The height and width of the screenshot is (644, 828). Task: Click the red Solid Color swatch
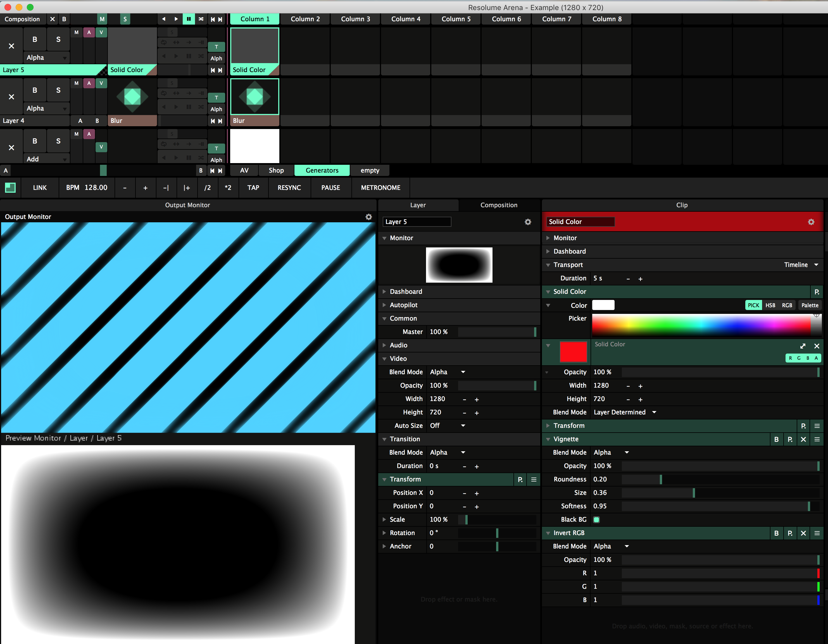tap(573, 351)
